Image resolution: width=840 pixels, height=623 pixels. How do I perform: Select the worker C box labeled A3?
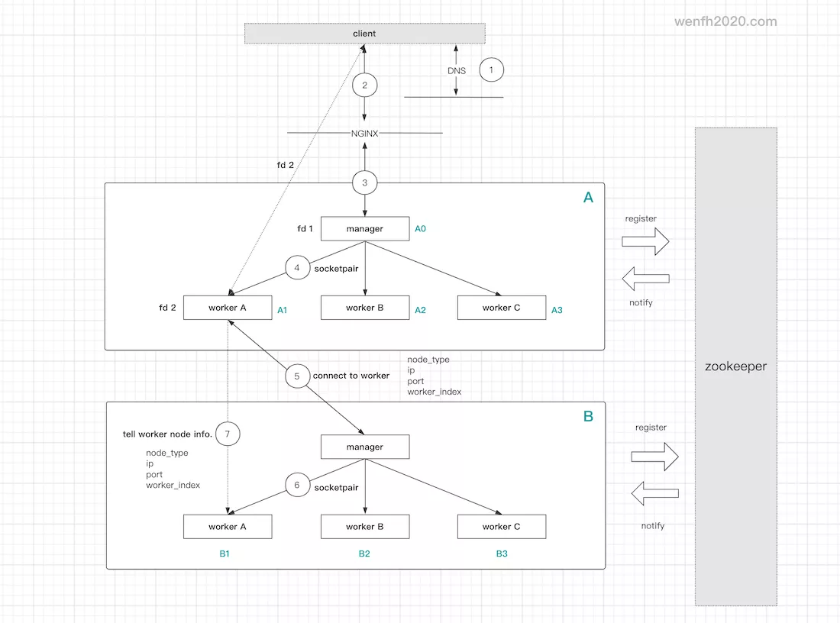coord(501,308)
